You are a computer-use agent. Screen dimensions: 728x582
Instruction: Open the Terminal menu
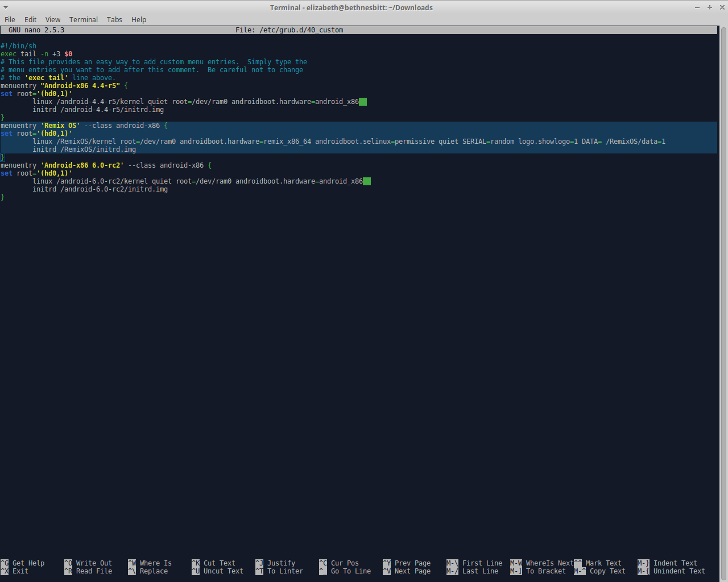(x=84, y=19)
